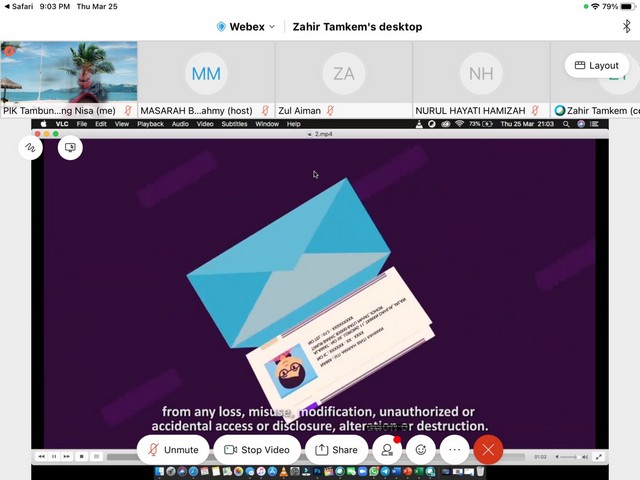The height and width of the screenshot is (480, 640).
Task: Open the emoji reactions icon
Action: (421, 450)
